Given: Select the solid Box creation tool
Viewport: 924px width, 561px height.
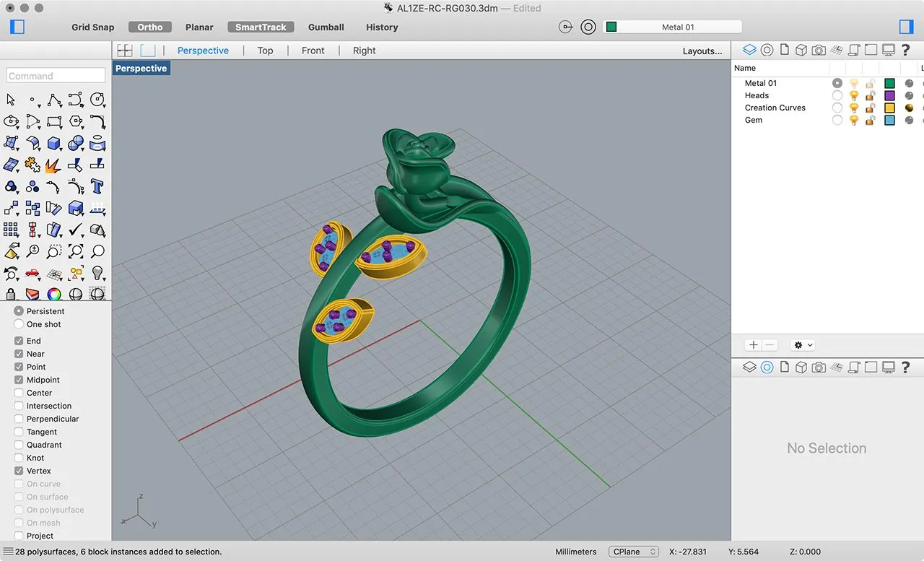Looking at the screenshot, I should (54, 143).
